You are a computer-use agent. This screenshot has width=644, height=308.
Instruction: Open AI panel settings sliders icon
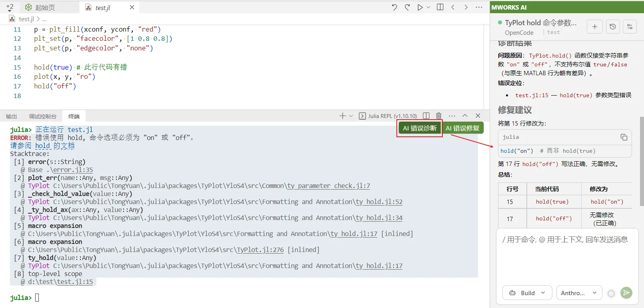pyautogui.click(x=630, y=26)
